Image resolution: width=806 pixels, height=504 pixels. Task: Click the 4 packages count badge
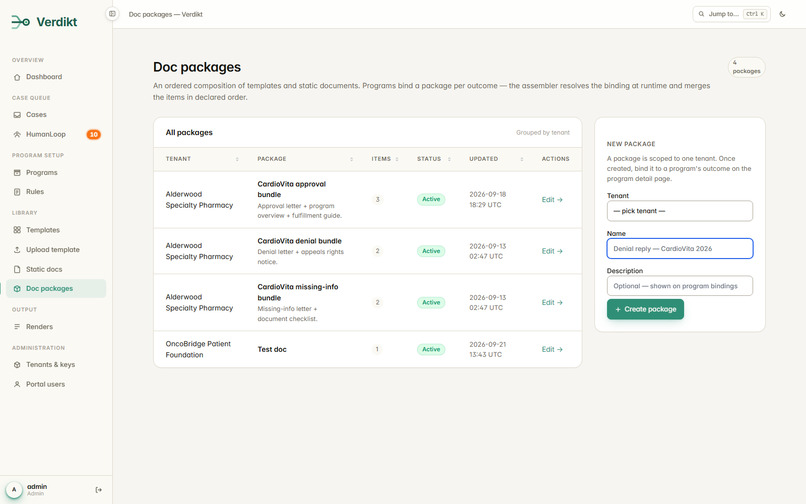click(746, 67)
